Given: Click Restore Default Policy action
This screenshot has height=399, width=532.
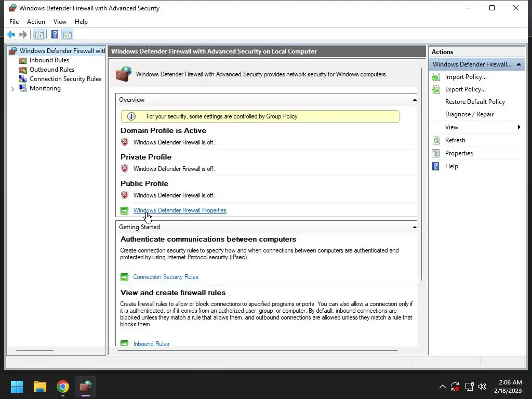Looking at the screenshot, I should coord(475,102).
